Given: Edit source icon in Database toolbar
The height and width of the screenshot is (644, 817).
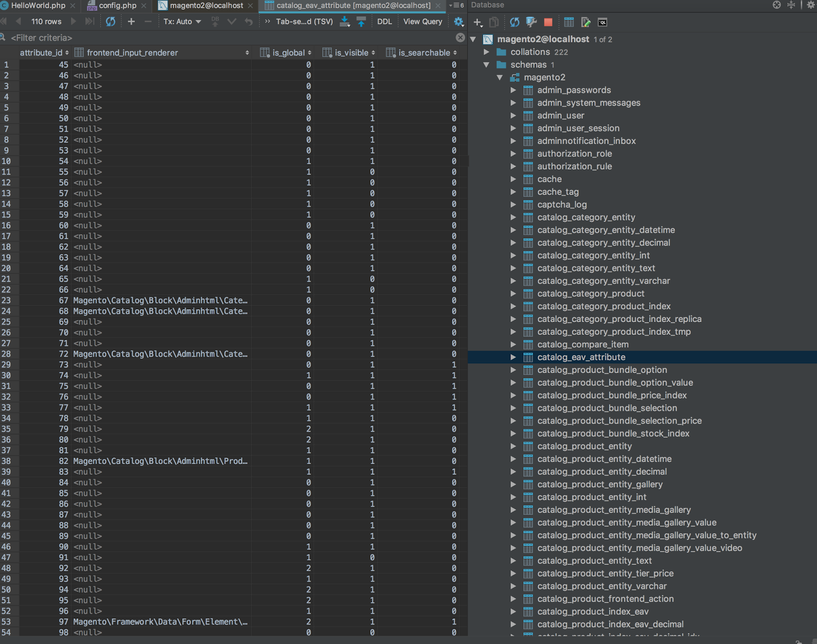Looking at the screenshot, I should [x=586, y=22].
